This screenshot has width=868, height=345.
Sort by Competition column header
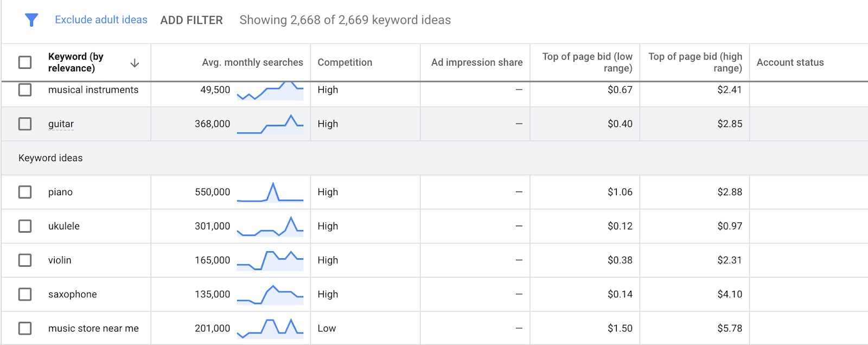(345, 62)
